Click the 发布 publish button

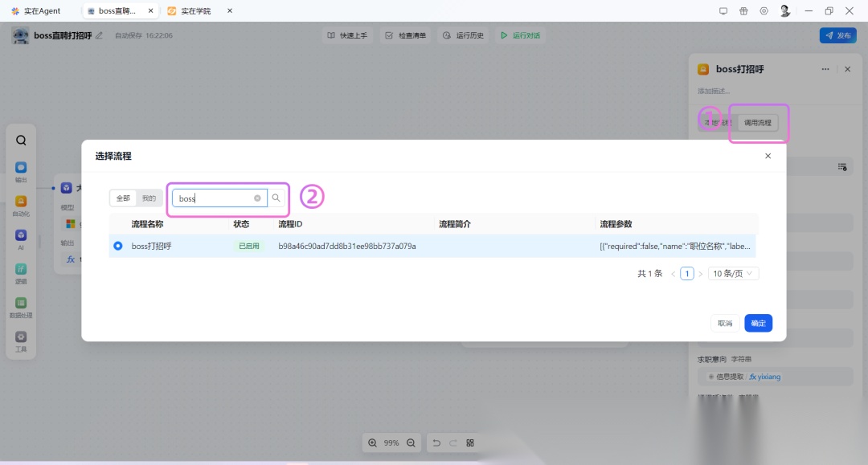coord(838,35)
